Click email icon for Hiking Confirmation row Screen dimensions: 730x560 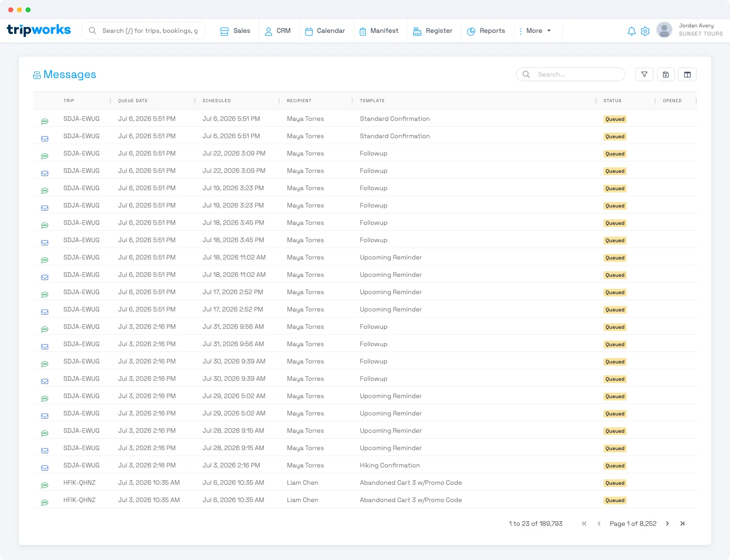click(x=45, y=468)
